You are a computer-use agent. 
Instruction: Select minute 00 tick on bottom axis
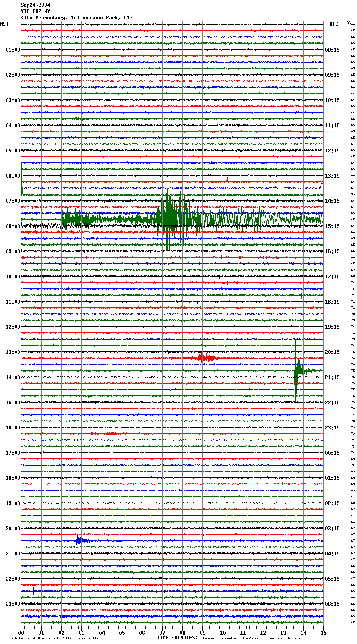point(21,633)
